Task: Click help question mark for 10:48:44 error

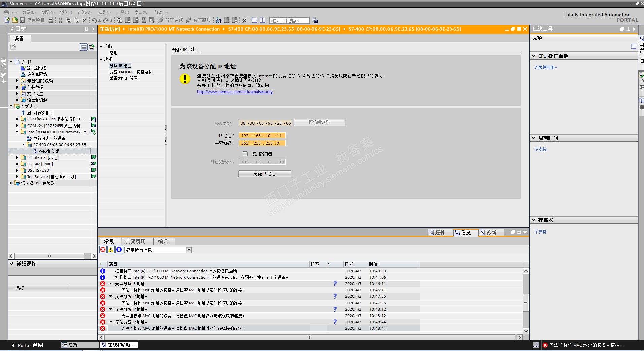Action: (335, 322)
